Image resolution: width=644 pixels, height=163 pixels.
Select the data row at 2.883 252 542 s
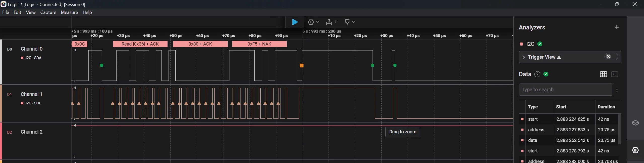click(569, 140)
